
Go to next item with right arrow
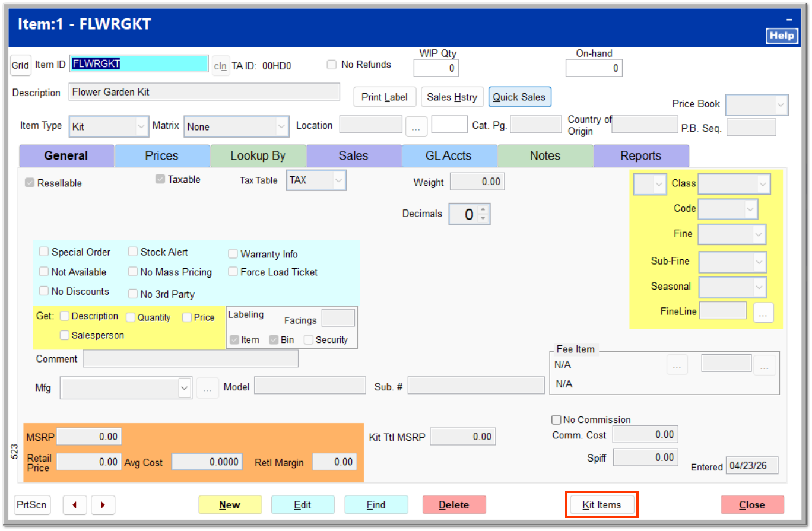(103, 505)
